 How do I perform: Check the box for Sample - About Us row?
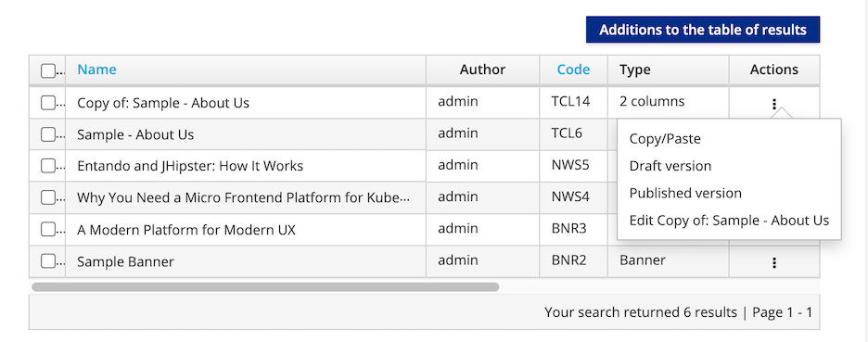click(47, 133)
